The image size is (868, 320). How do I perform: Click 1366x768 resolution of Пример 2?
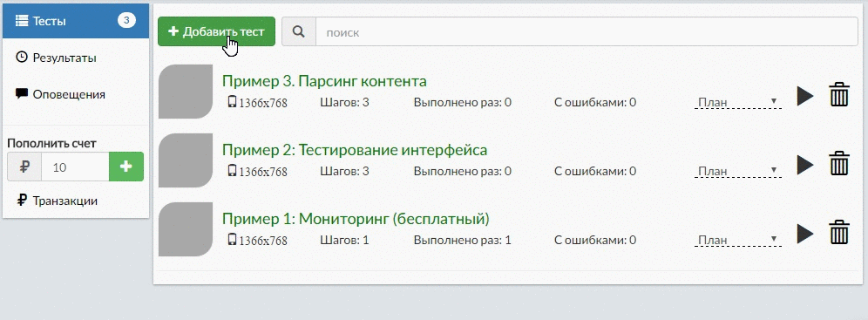pyautogui.click(x=257, y=171)
